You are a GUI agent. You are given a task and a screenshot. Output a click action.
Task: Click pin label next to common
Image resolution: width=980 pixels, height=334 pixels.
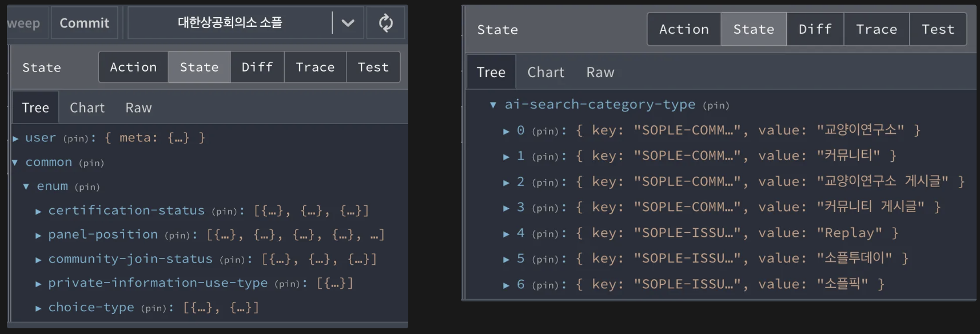(91, 163)
